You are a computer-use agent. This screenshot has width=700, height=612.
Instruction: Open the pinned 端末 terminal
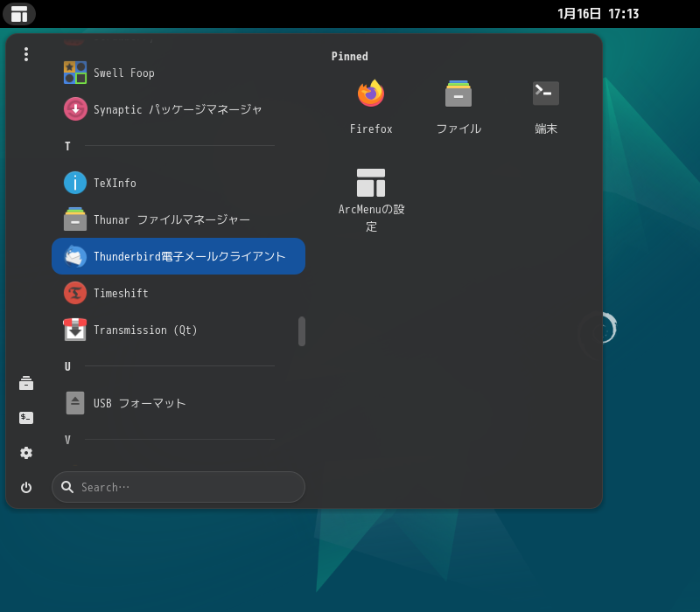[545, 103]
